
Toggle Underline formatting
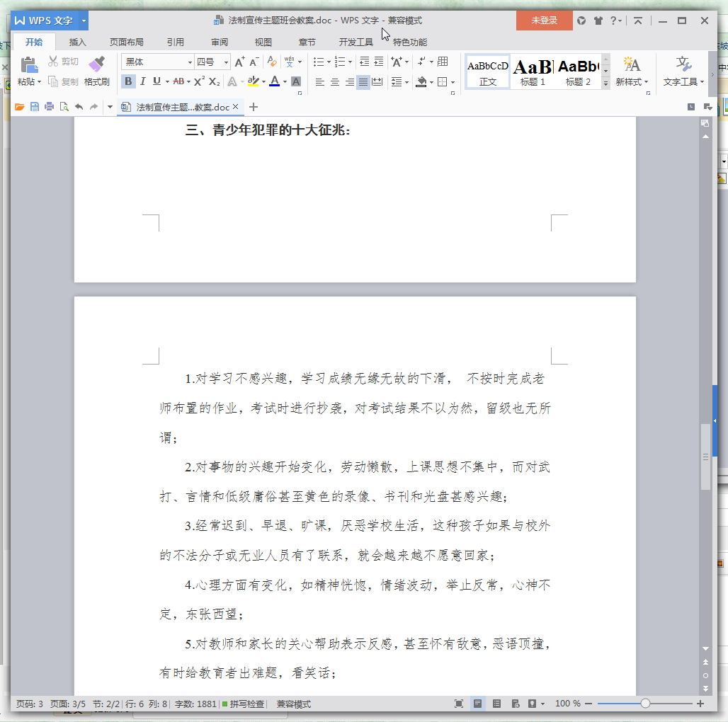pos(157,81)
